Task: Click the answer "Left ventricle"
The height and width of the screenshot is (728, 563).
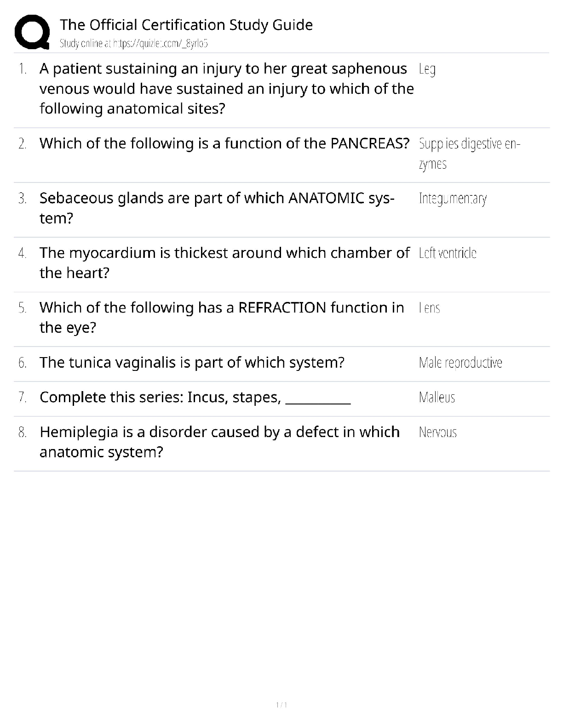Action: click(448, 253)
